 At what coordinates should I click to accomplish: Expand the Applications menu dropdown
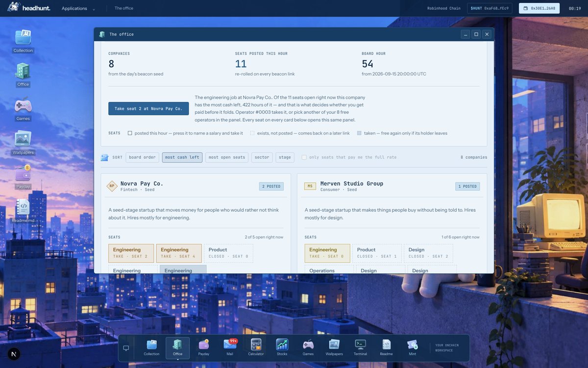coord(78,8)
